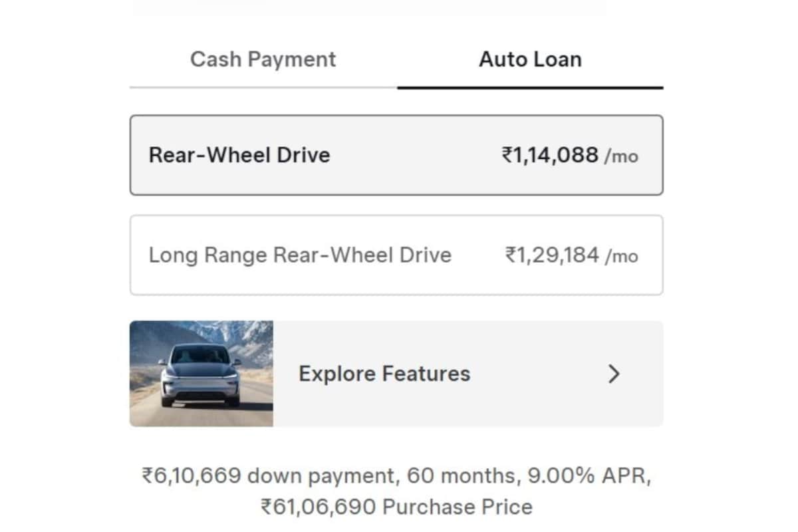Click the ₹6,10,669 down payment amount
The height and width of the screenshot is (532, 798).
[x=193, y=476]
